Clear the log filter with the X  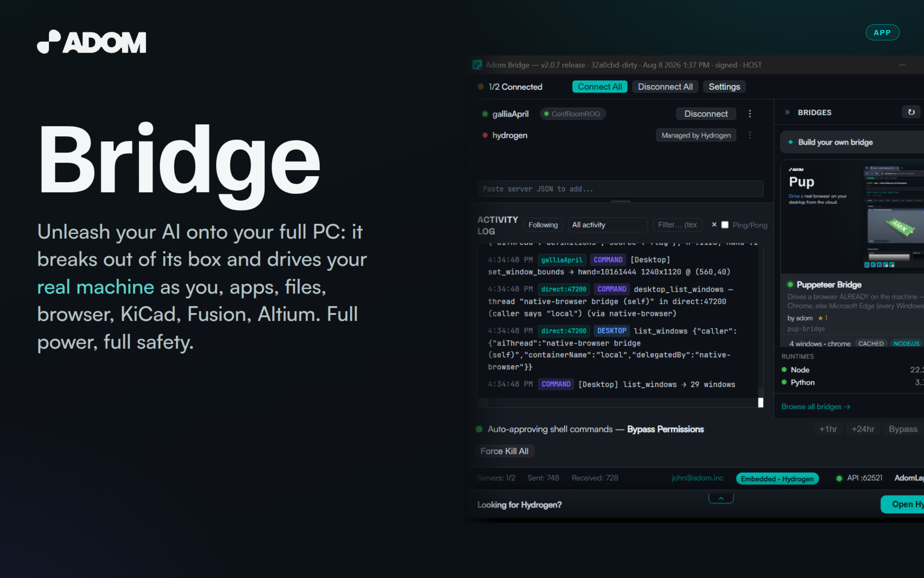click(x=714, y=224)
